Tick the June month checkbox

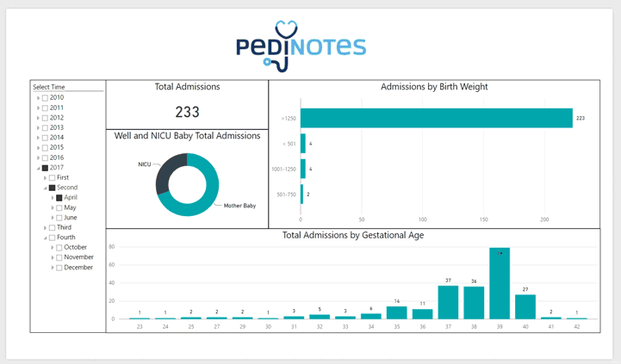59,218
